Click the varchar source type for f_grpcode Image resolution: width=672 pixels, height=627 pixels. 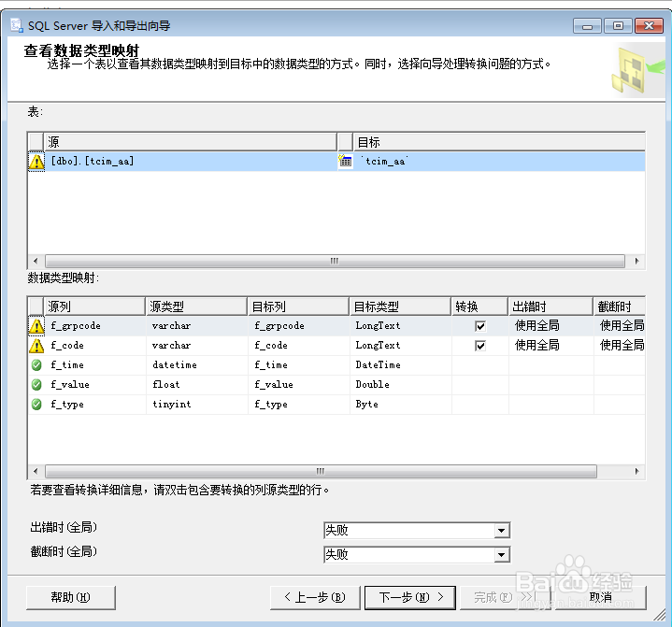pyautogui.click(x=197, y=326)
